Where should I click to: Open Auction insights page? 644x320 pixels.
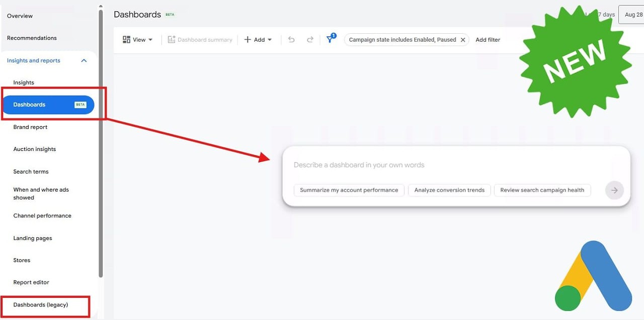coord(35,149)
